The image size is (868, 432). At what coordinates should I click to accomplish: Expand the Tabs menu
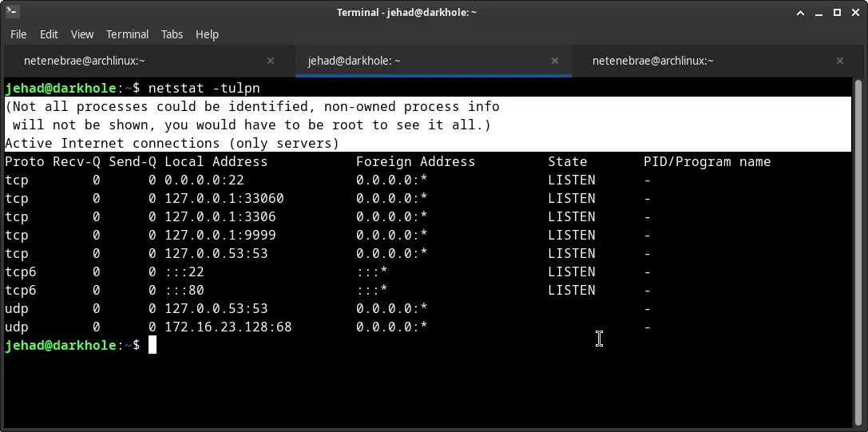(x=172, y=34)
